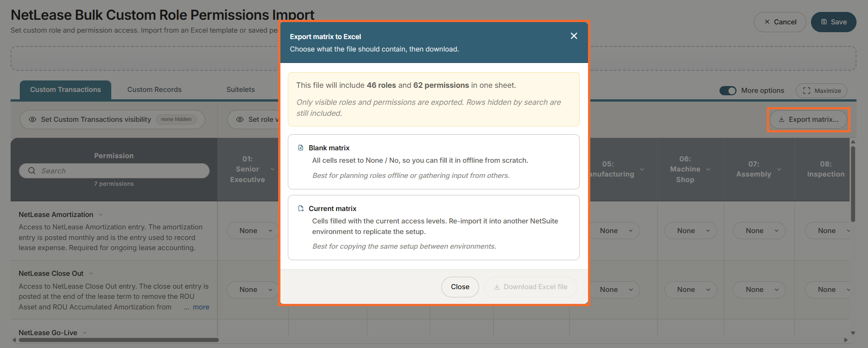The image size is (868, 348).
Task: Maximize the permissions matrix view
Action: pyautogui.click(x=822, y=91)
